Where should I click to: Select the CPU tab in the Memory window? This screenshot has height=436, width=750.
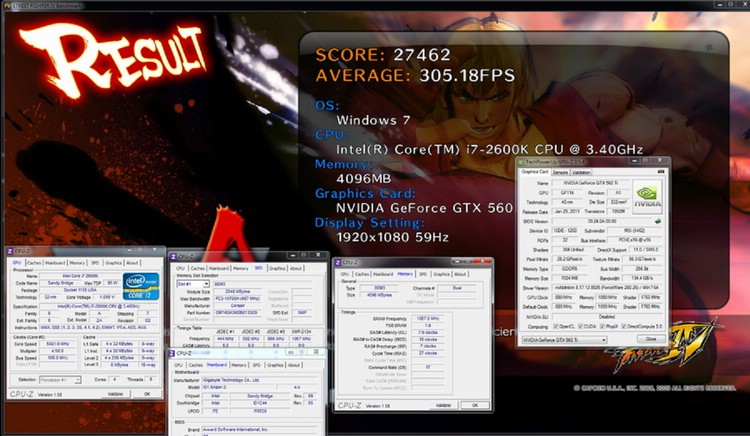344,274
